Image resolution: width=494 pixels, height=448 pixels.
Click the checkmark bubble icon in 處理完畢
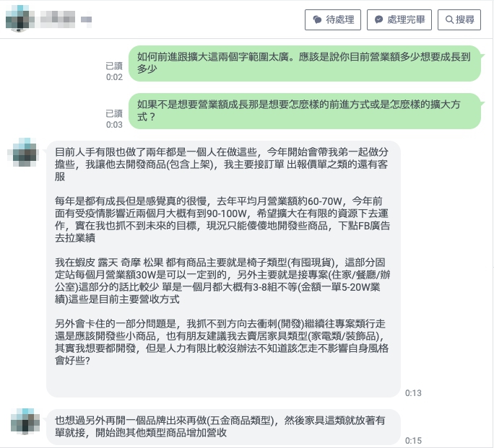click(x=378, y=19)
